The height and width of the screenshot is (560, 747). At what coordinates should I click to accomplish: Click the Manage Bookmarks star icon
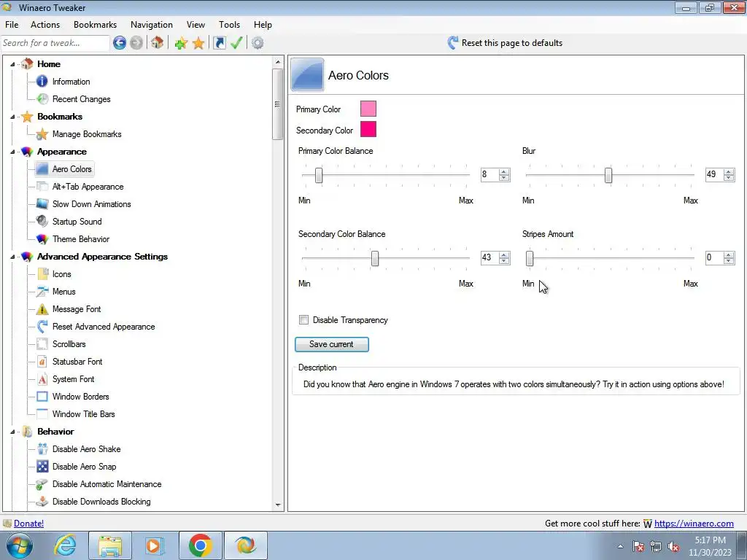[42, 134]
